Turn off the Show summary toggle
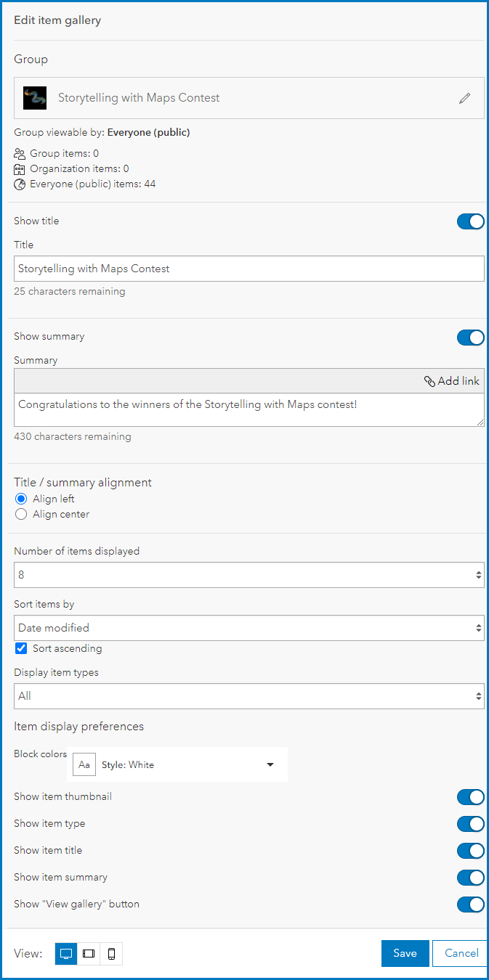 point(470,337)
